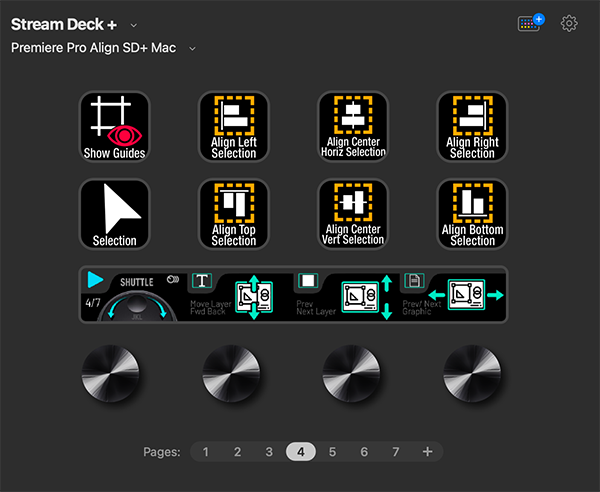
Task: Switch to page 2
Action: 237,452
